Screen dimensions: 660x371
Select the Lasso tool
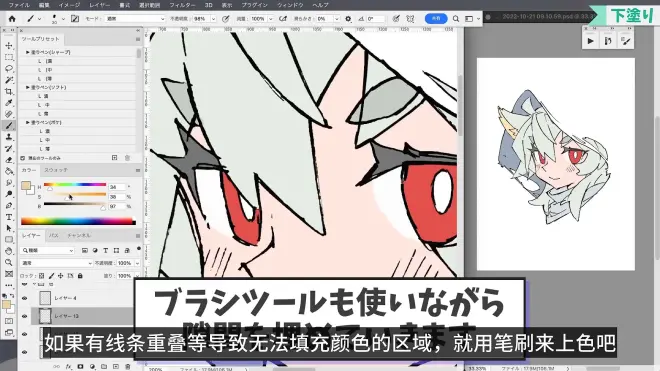pos(9,68)
